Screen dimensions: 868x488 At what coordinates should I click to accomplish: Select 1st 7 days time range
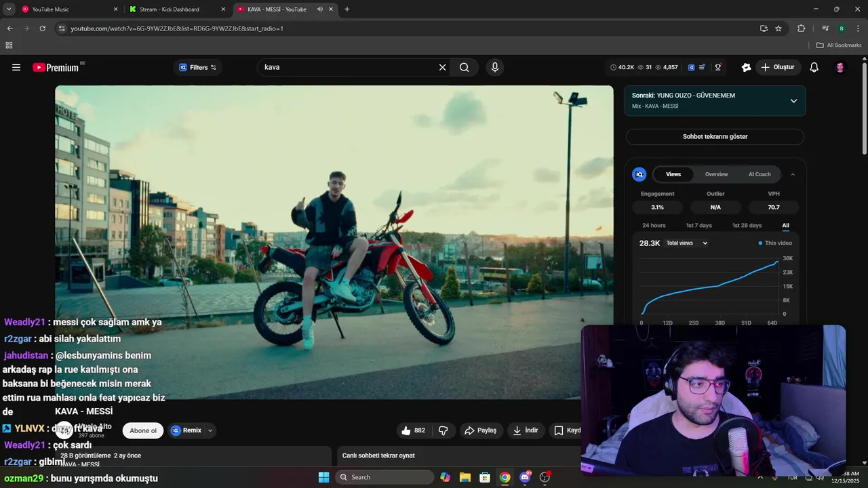pyautogui.click(x=698, y=225)
